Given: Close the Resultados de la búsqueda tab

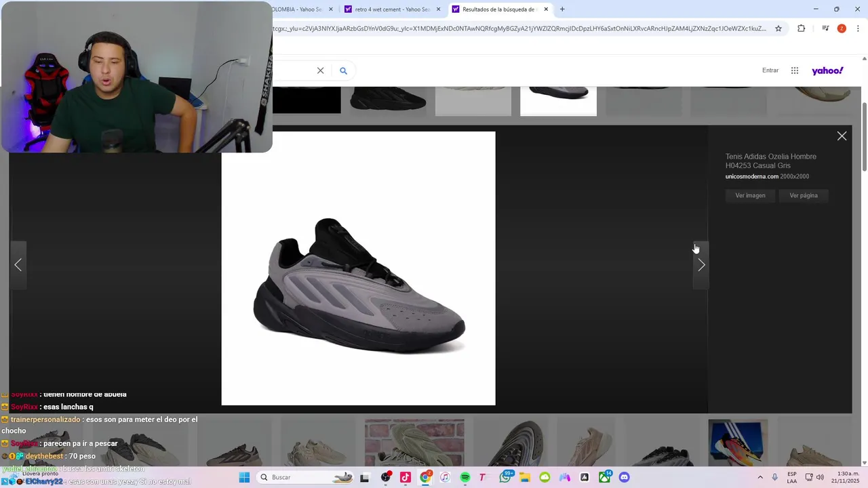Looking at the screenshot, I should [546, 9].
